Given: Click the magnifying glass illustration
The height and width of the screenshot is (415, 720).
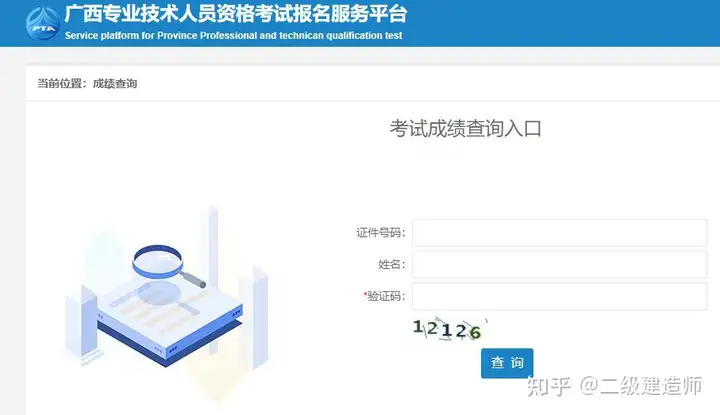Looking at the screenshot, I should (168, 265).
